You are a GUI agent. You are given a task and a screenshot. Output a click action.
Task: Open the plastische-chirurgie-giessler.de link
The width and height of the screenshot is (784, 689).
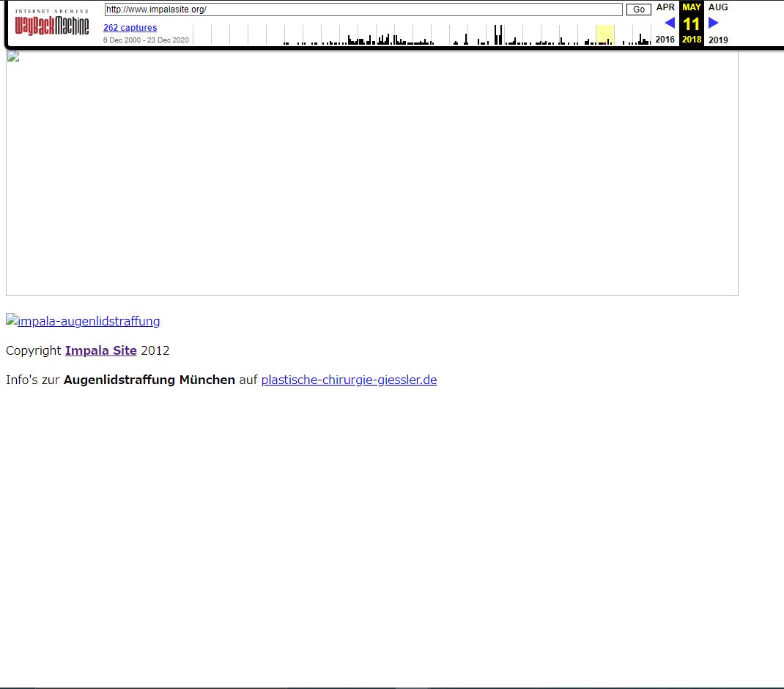(349, 380)
